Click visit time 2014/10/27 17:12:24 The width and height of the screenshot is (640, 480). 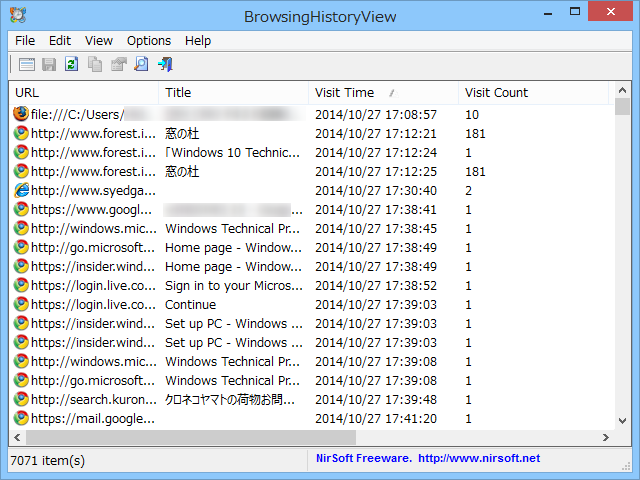[x=376, y=153]
